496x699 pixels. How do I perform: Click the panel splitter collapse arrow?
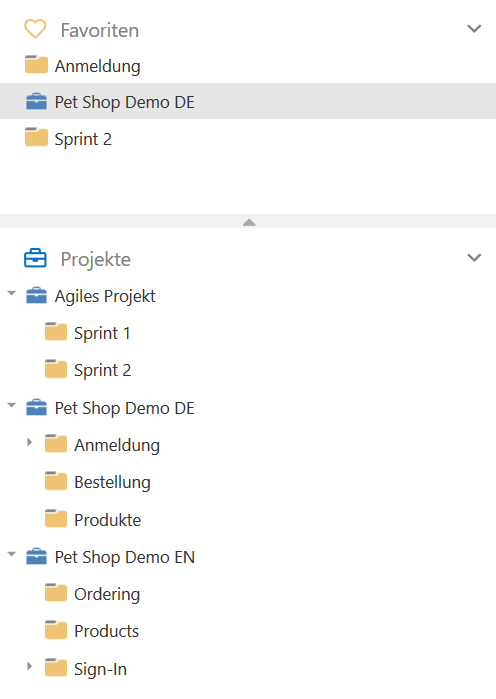click(249, 222)
